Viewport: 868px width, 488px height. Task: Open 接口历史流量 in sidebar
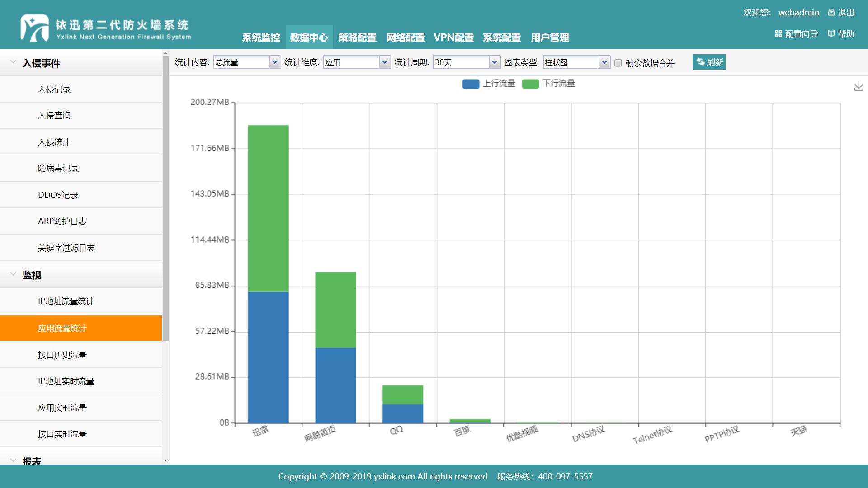pyautogui.click(x=81, y=355)
